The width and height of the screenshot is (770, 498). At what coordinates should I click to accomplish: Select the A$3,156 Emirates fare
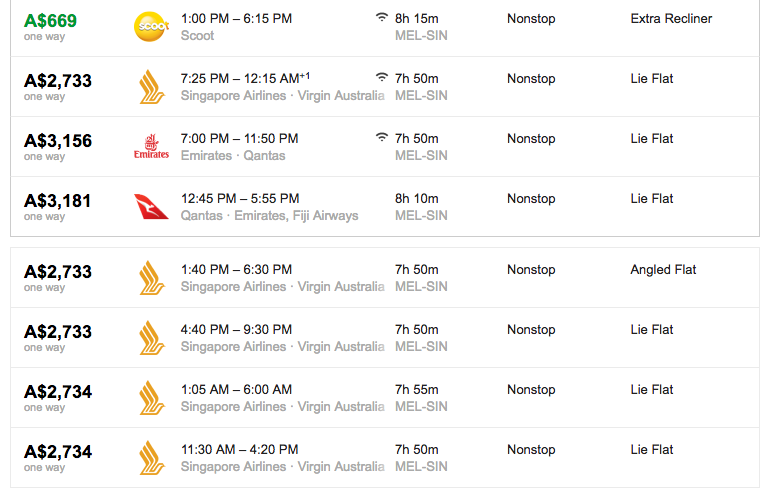pyautogui.click(x=58, y=141)
